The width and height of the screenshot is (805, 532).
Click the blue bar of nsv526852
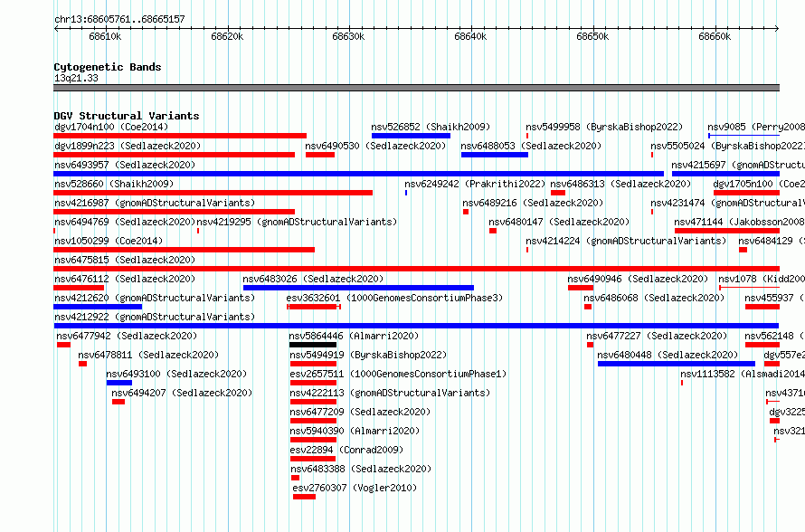411,136
